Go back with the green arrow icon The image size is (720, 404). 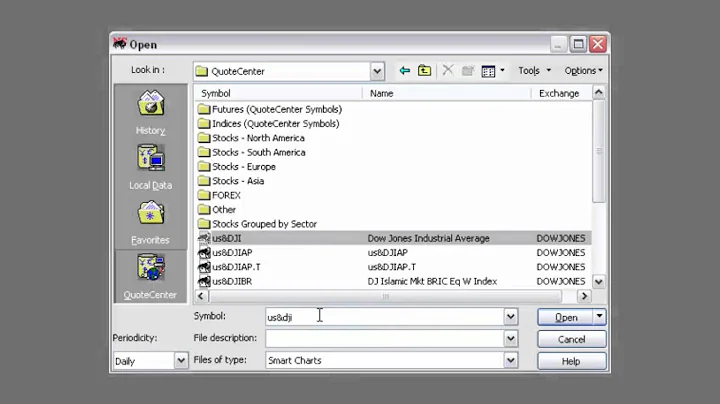point(405,71)
